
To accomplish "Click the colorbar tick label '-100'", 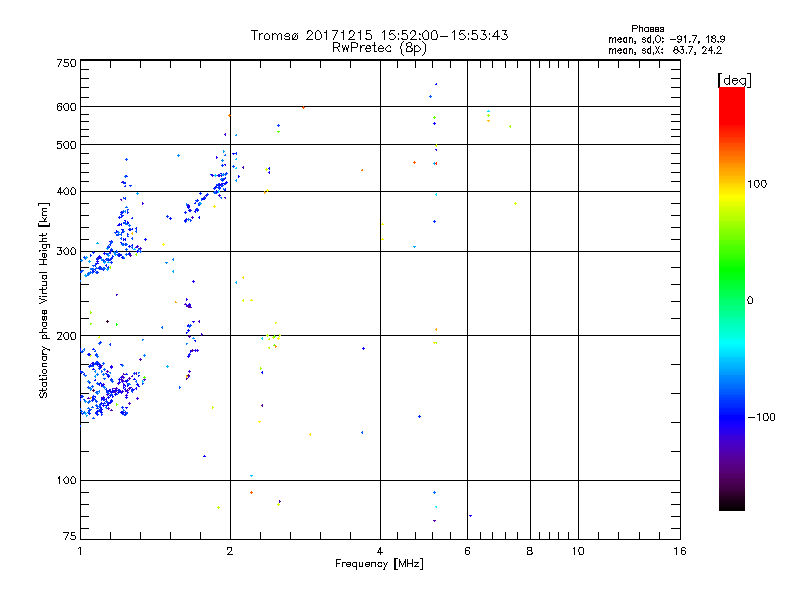I will (x=761, y=417).
